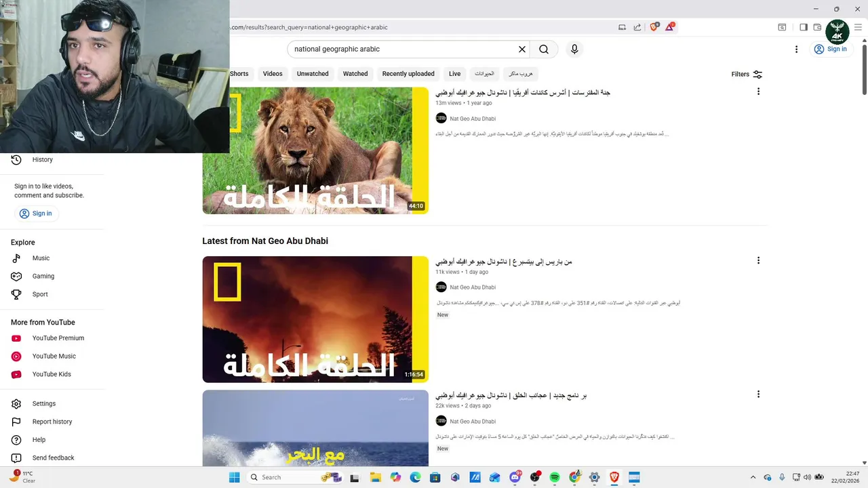Click the tab search icon in the toolbar
Screen dimensions: 868x488
[782, 27]
